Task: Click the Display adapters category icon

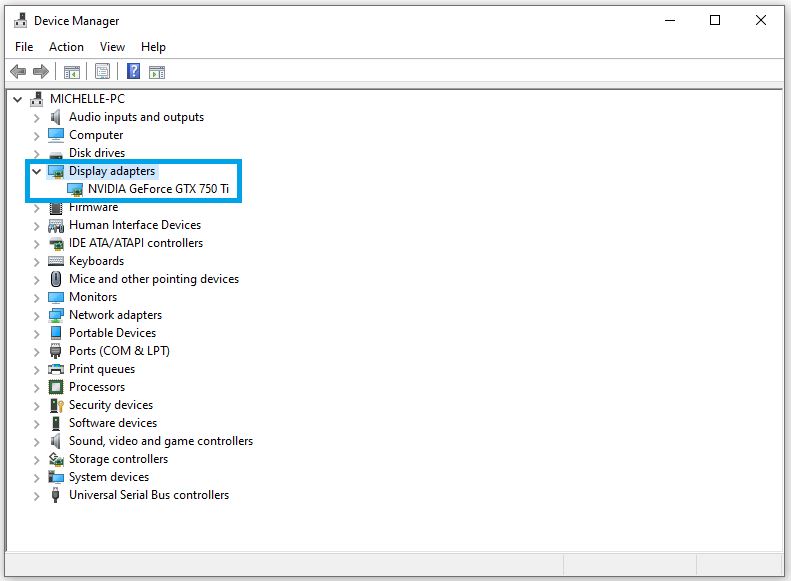Action: 55,171
